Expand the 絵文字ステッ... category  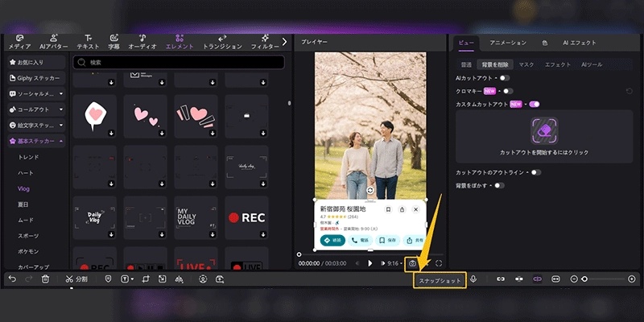point(36,125)
